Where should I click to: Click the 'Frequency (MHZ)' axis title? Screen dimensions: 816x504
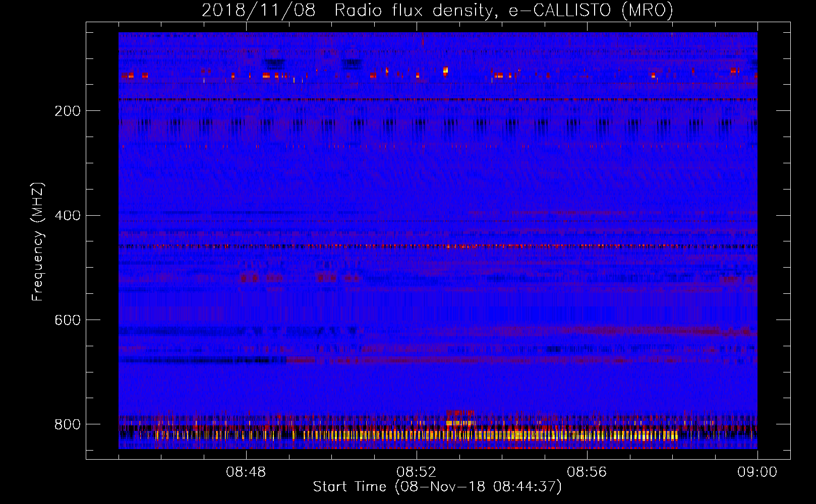click(x=38, y=241)
